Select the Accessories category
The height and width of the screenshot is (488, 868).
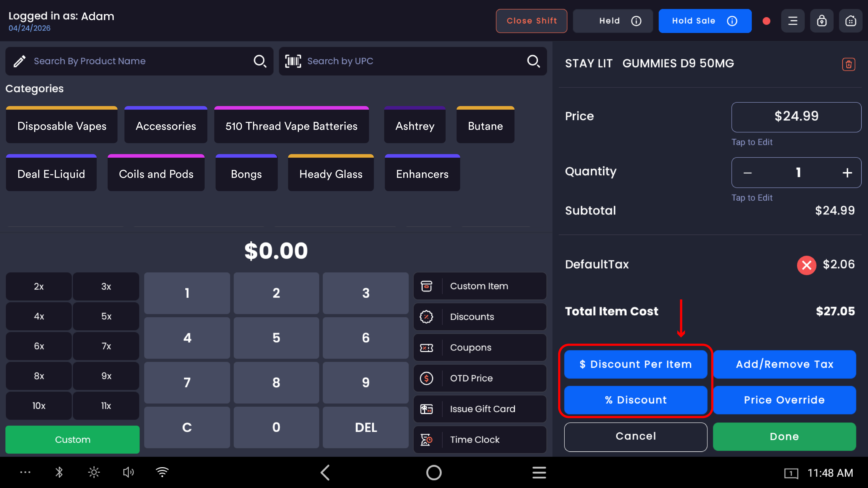coord(166,125)
